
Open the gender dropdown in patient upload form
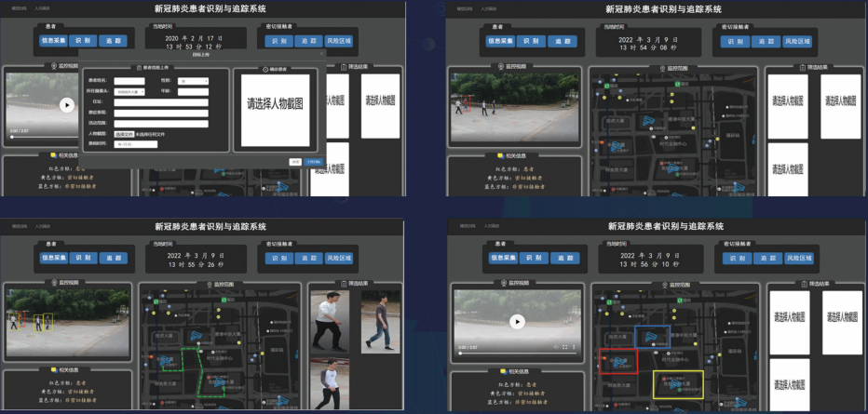tap(193, 81)
